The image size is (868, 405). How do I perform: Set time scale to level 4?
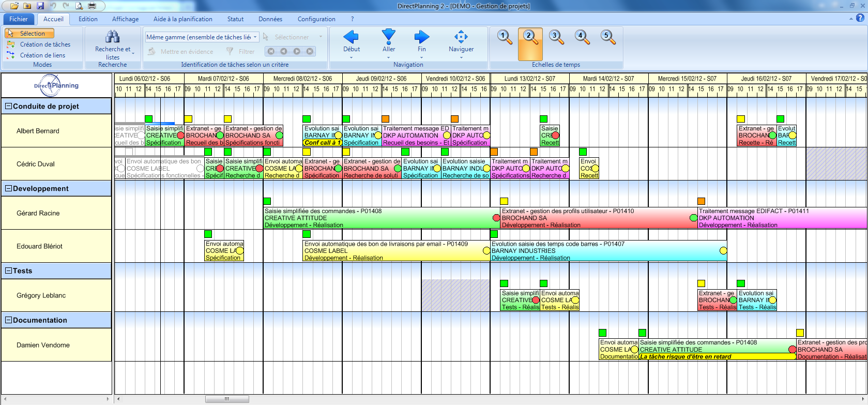point(582,37)
